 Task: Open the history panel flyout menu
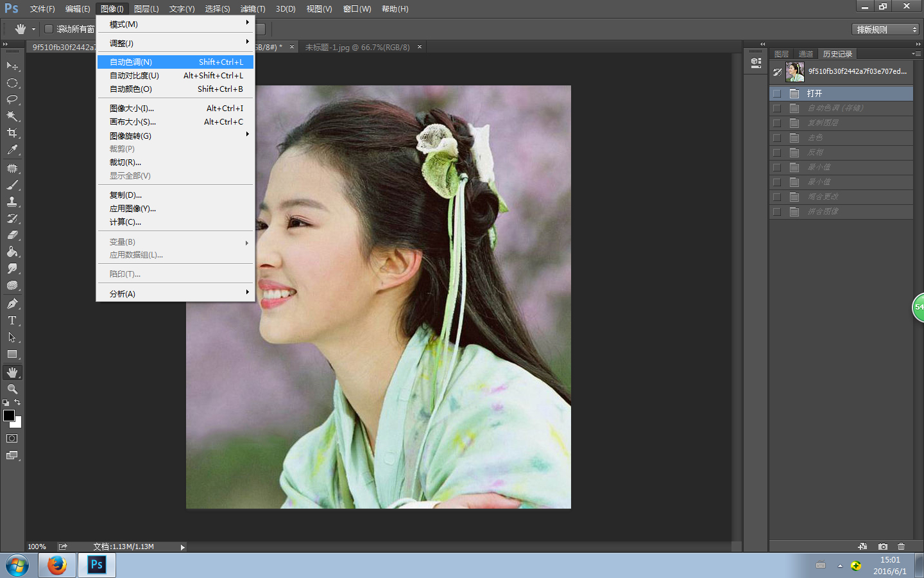tap(916, 54)
